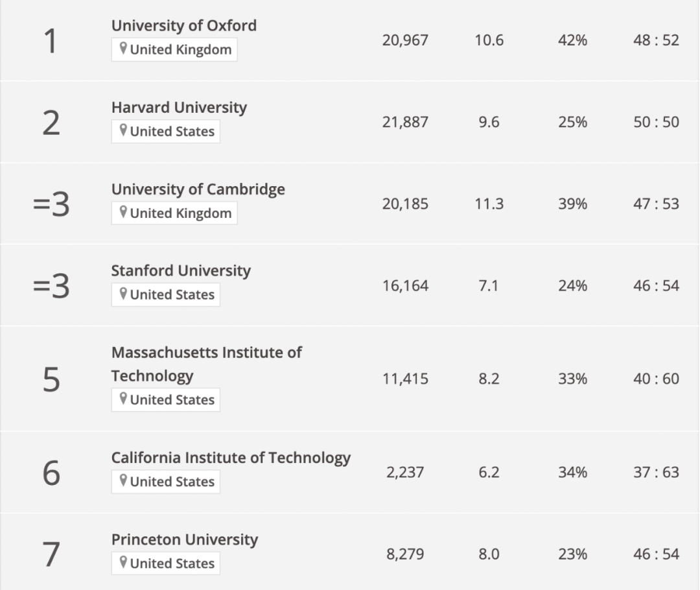Open the Stanford University link
Image resolution: width=700 pixels, height=590 pixels.
(x=181, y=271)
